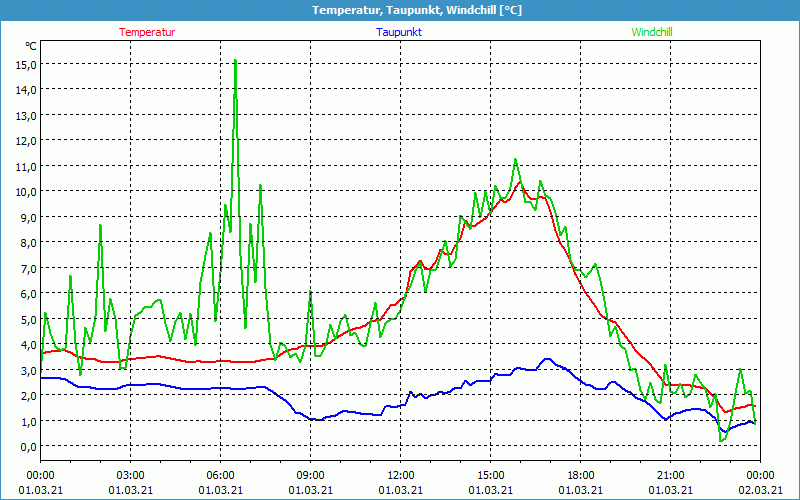This screenshot has height=500, width=800.
Task: Click the '13,0' y-axis value
Action: point(27,115)
